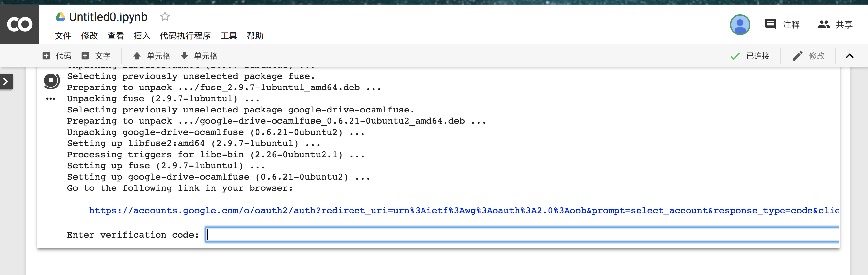Move the cell up with the up arrow 单元格

pyautogui.click(x=152, y=56)
